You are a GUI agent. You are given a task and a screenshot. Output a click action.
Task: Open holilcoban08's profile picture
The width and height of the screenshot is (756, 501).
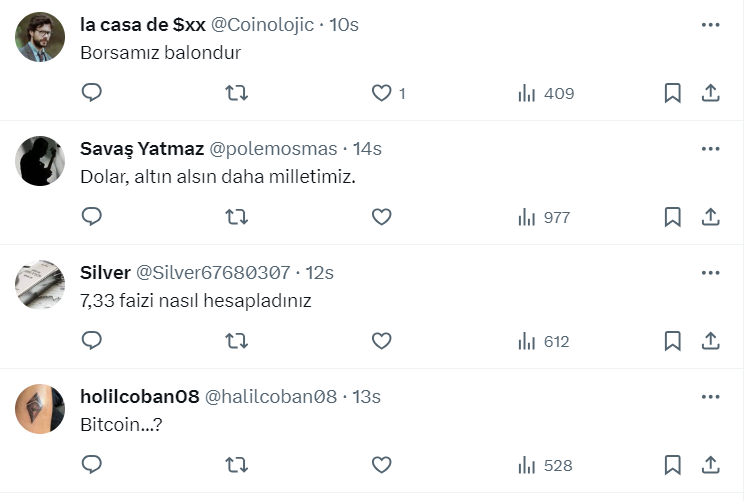tap(41, 409)
